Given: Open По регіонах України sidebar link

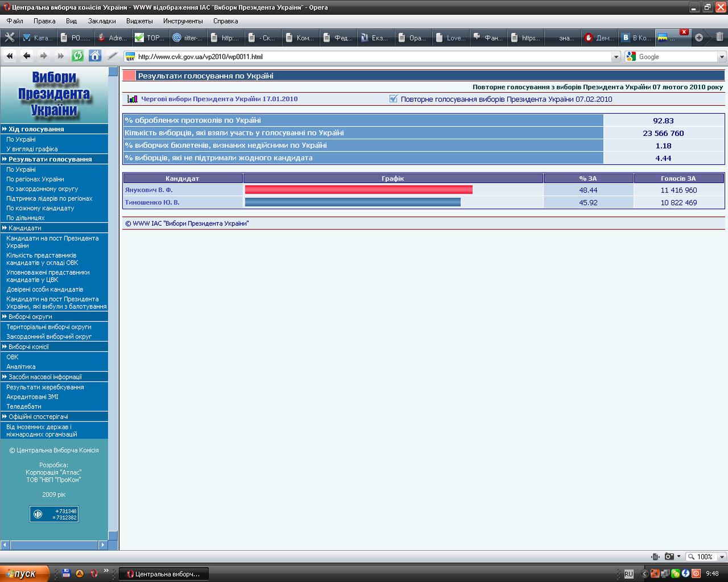Looking at the screenshot, I should (35, 179).
